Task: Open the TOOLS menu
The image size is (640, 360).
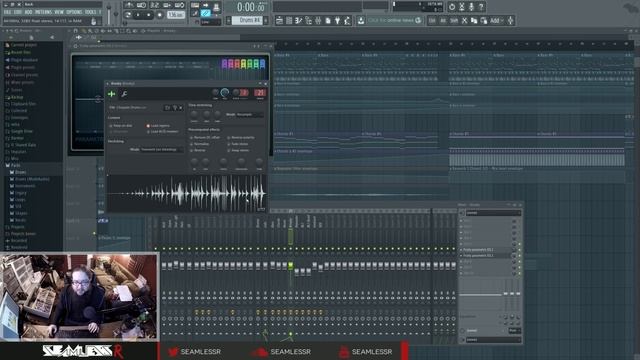Action: [90, 12]
